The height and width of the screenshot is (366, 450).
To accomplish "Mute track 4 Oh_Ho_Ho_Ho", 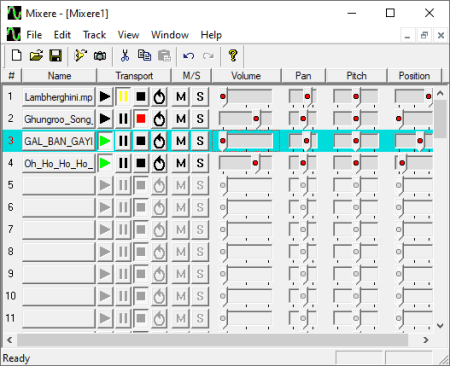I will pyautogui.click(x=181, y=163).
